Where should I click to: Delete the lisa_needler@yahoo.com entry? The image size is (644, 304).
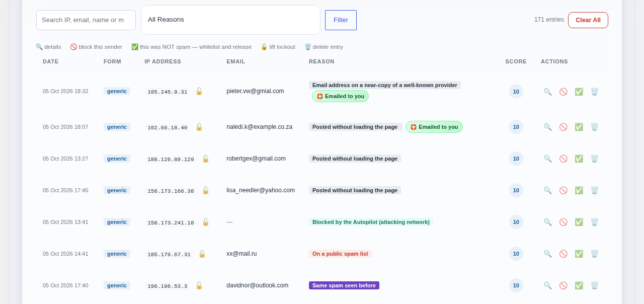pyautogui.click(x=594, y=190)
